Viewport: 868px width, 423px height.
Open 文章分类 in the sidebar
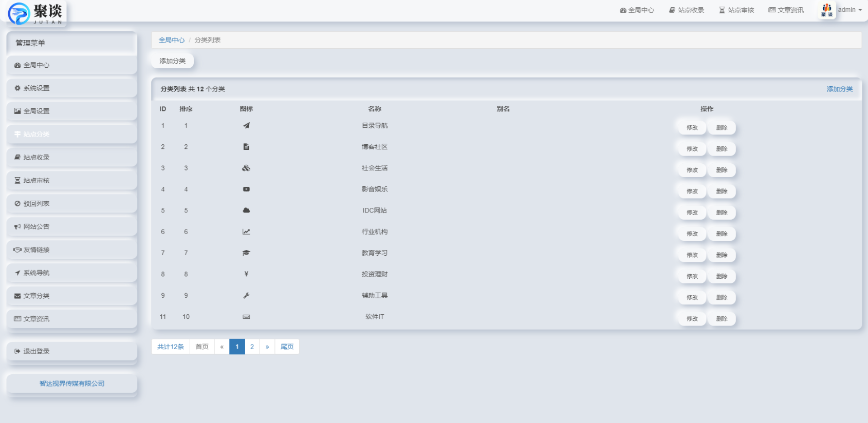click(72, 296)
